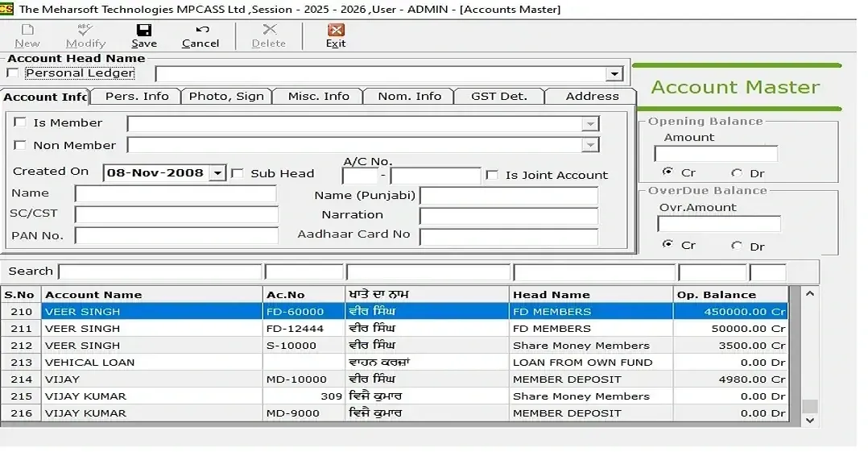Click the scroll down arrow of the grid
The height and width of the screenshot is (452, 868).
[x=810, y=421]
